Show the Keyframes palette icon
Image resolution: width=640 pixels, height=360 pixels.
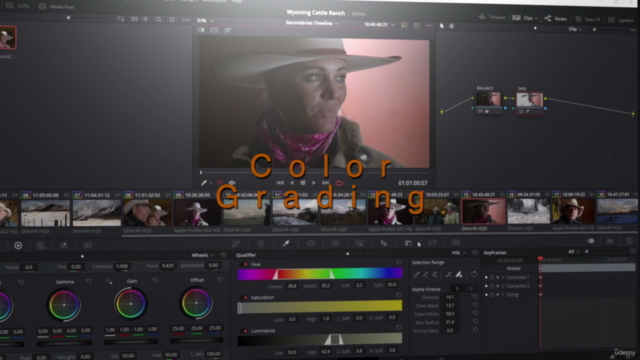coord(590,241)
